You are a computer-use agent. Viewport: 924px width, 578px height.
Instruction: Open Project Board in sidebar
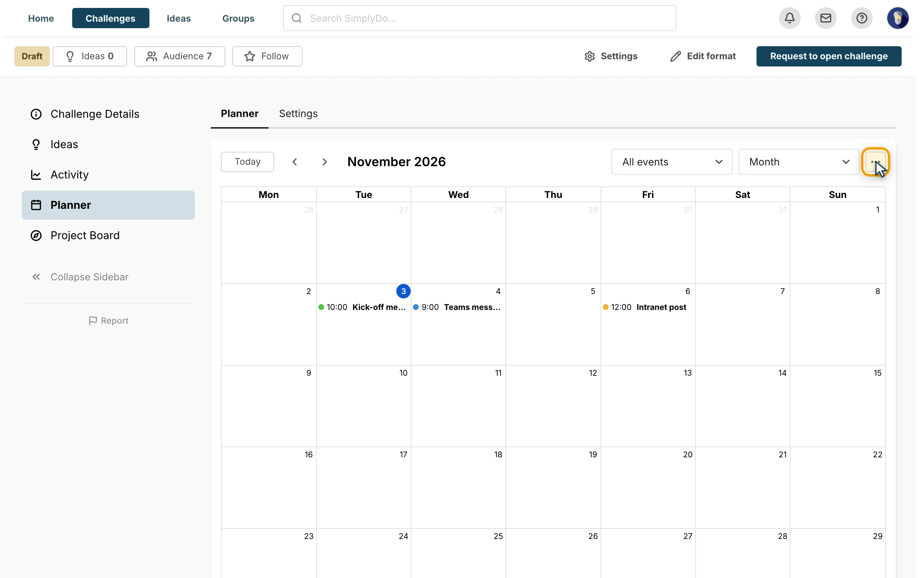pos(108,236)
